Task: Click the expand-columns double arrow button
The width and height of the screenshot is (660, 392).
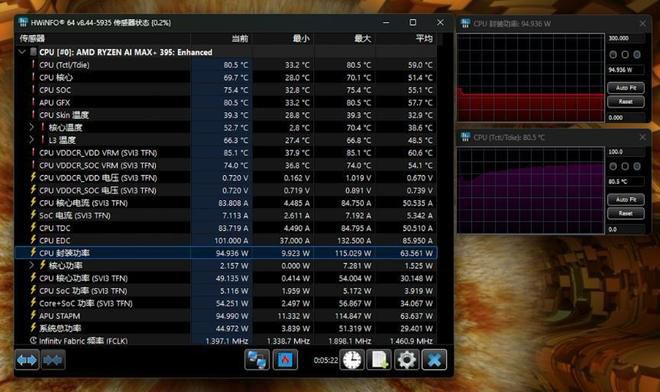Action: 27,360
